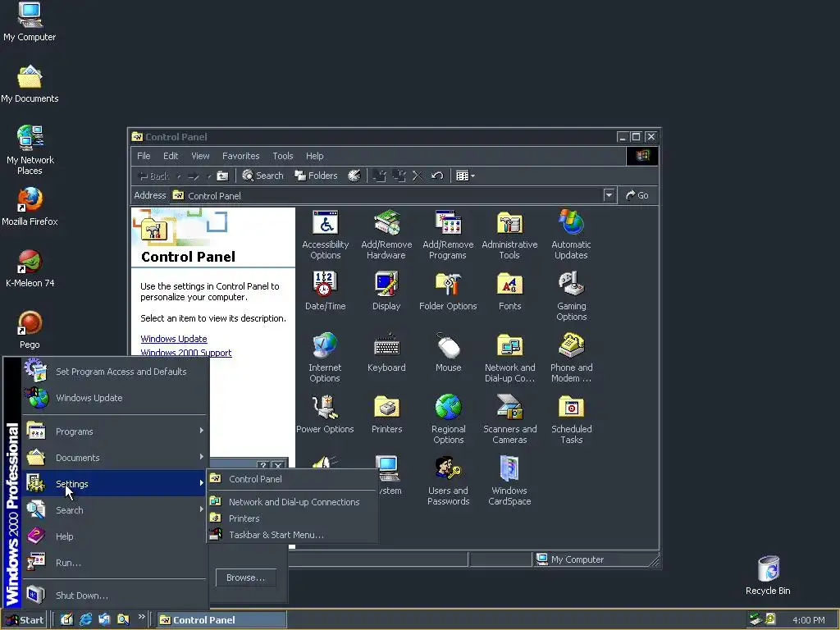Screen dimensions: 840x630
Task: Open the Add/Remove Hardware applet
Action: click(x=386, y=235)
